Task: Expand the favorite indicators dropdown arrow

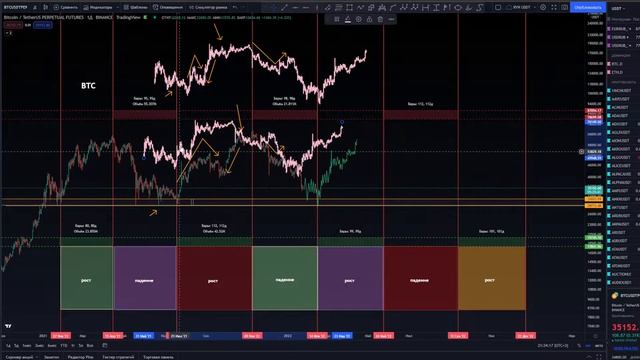Action: click(x=118, y=7)
